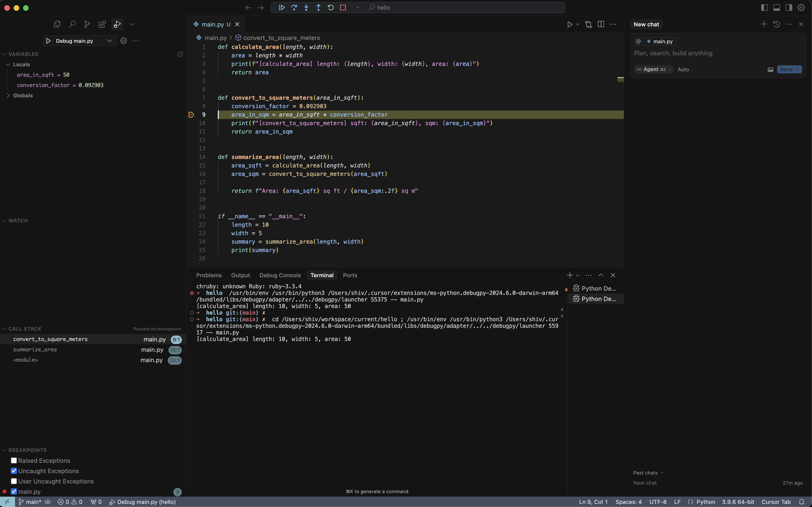Toggle AI pane layout icon
This screenshot has height=507, width=812.
[789, 7]
